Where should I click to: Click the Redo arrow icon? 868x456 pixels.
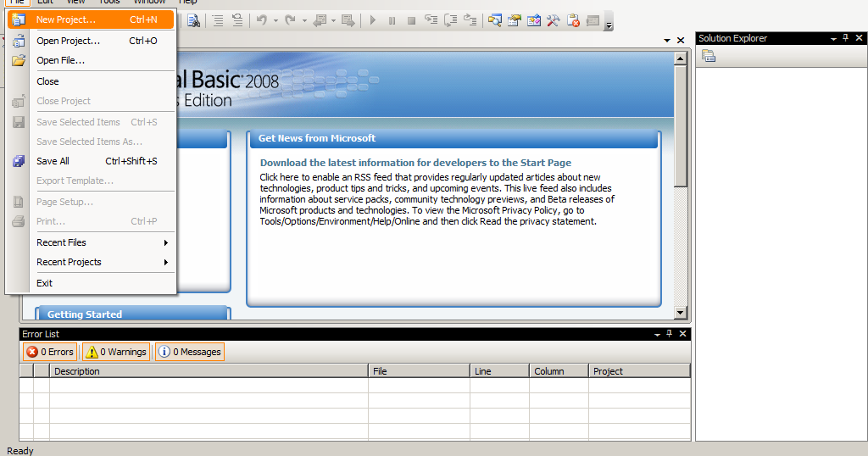pos(290,20)
